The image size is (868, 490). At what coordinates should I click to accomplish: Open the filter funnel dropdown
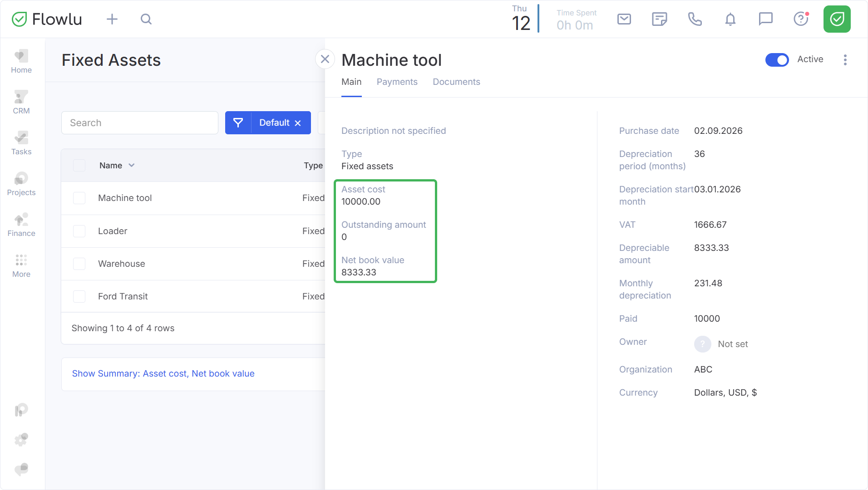click(238, 123)
